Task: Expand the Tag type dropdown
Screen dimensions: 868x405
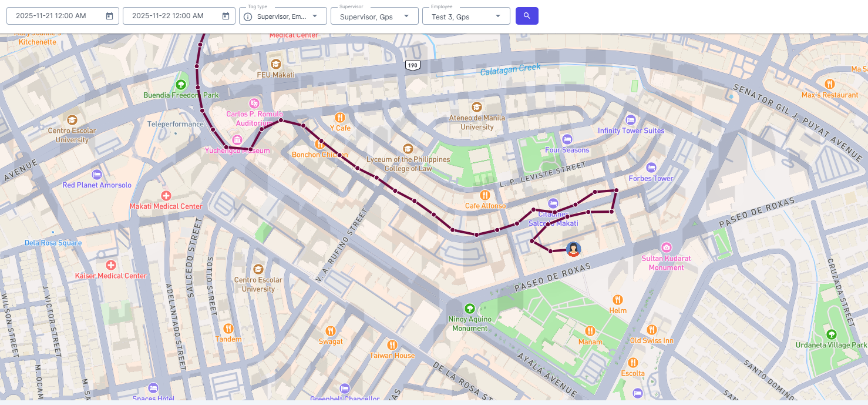Action: (x=315, y=16)
